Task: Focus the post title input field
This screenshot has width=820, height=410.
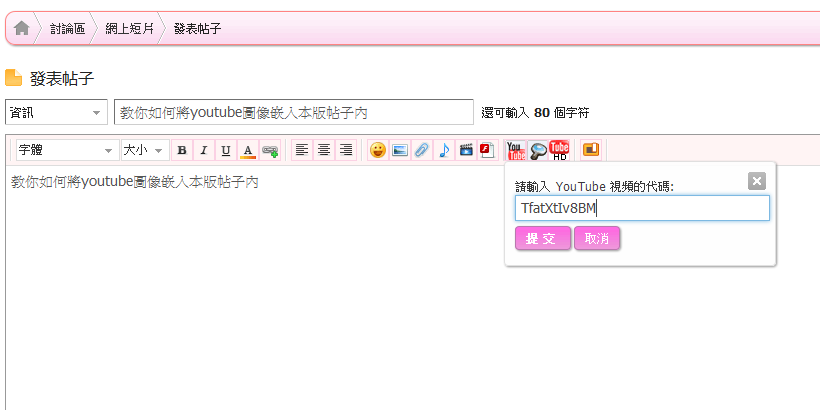Action: pyautogui.click(x=293, y=112)
